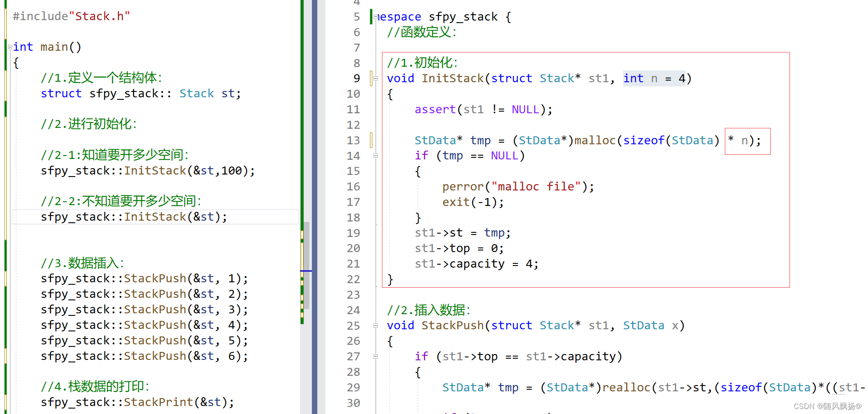
Task: Click the comment //2-1:知道要开多少空间:
Action: click(x=115, y=155)
